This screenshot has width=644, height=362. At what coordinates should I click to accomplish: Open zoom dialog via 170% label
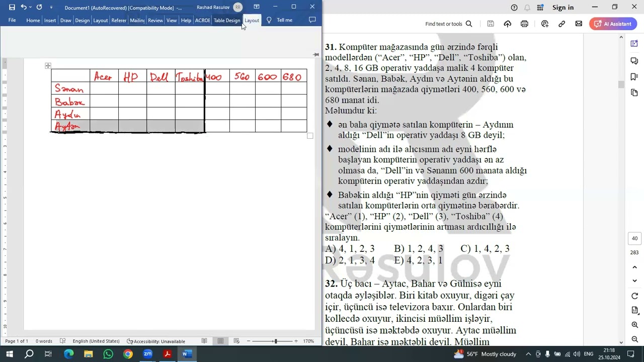click(x=308, y=341)
